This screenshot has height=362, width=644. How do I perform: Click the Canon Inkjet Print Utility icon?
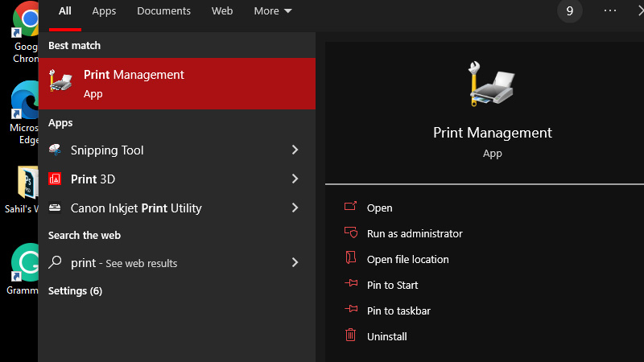coord(55,208)
